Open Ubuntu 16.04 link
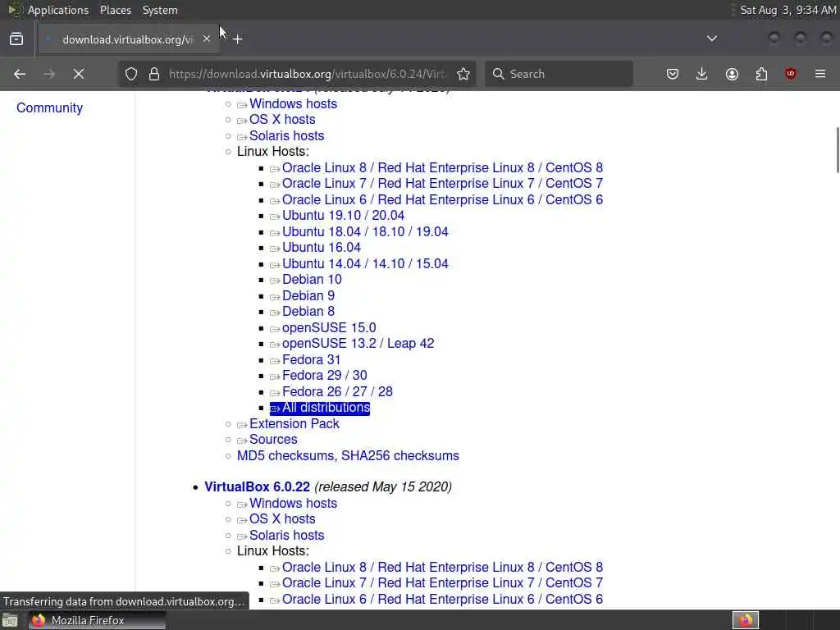This screenshot has height=630, width=840. tap(322, 248)
